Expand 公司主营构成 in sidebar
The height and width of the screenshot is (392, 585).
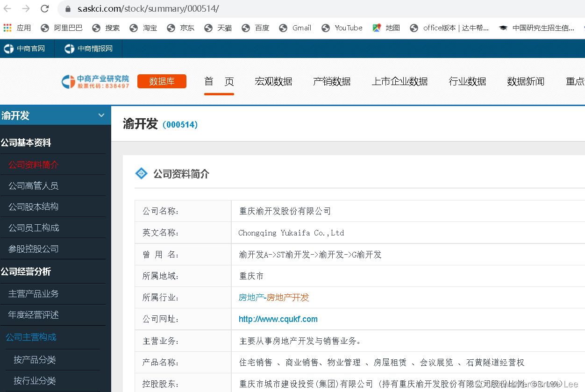[x=31, y=337]
